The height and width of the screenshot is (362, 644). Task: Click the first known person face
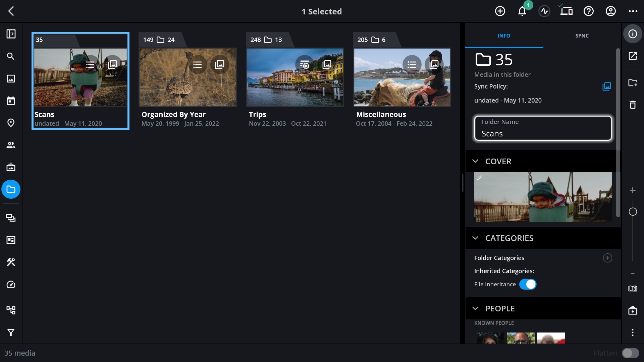click(490, 338)
